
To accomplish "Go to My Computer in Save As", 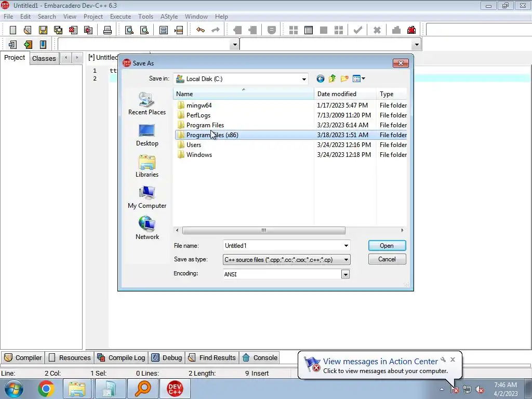I will [147, 197].
